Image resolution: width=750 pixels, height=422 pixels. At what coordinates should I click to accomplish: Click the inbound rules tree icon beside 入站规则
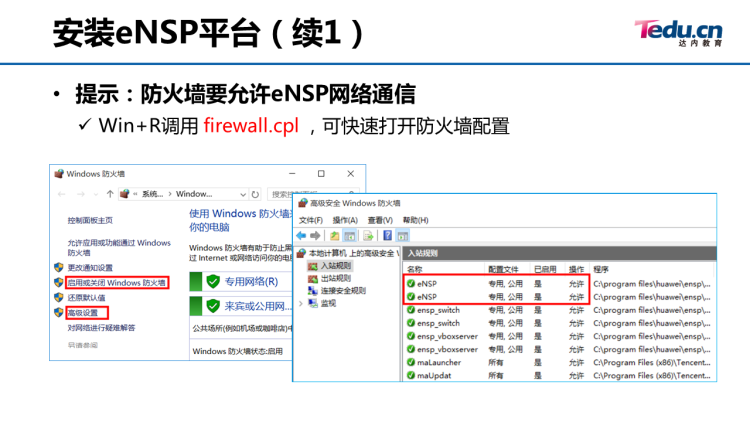[x=313, y=266]
